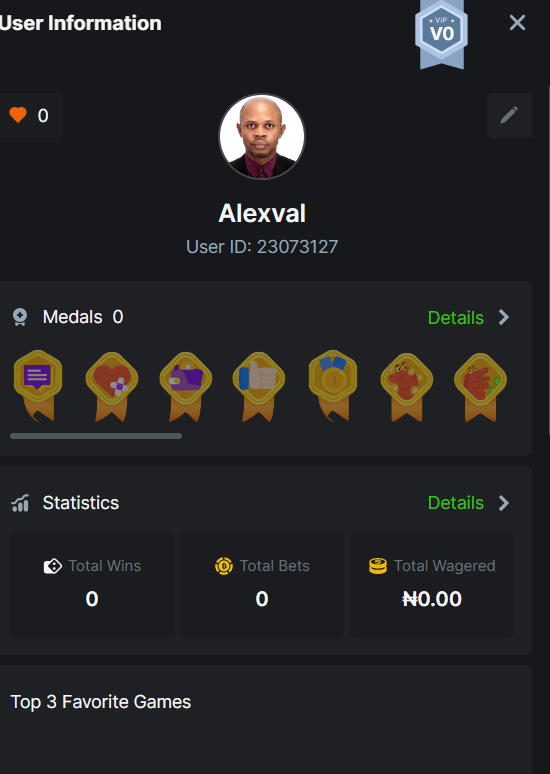Close the User Information panel
Image resolution: width=550 pixels, height=774 pixels.
pos(517,22)
